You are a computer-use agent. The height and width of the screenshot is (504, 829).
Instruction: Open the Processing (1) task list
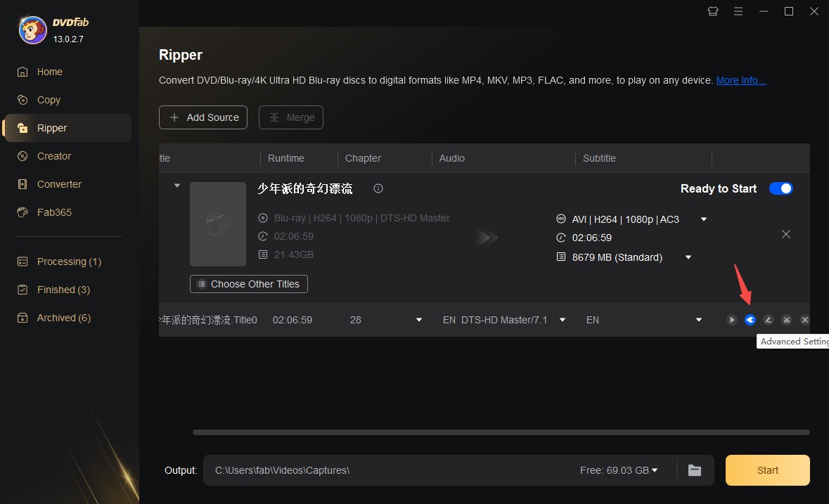point(69,261)
